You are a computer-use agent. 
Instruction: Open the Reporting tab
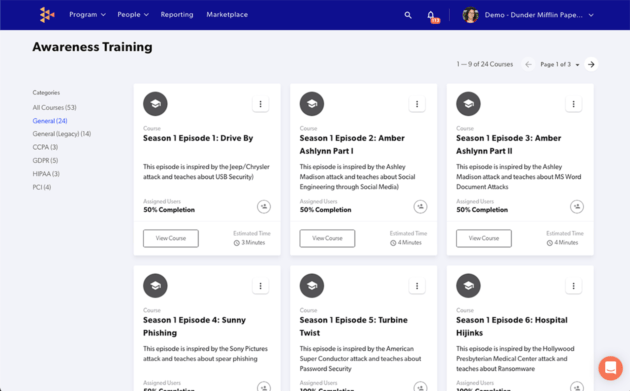pyautogui.click(x=177, y=14)
